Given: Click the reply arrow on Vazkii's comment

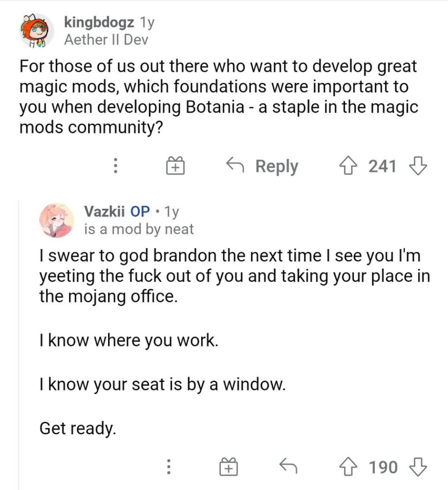Looking at the screenshot, I should [x=288, y=466].
